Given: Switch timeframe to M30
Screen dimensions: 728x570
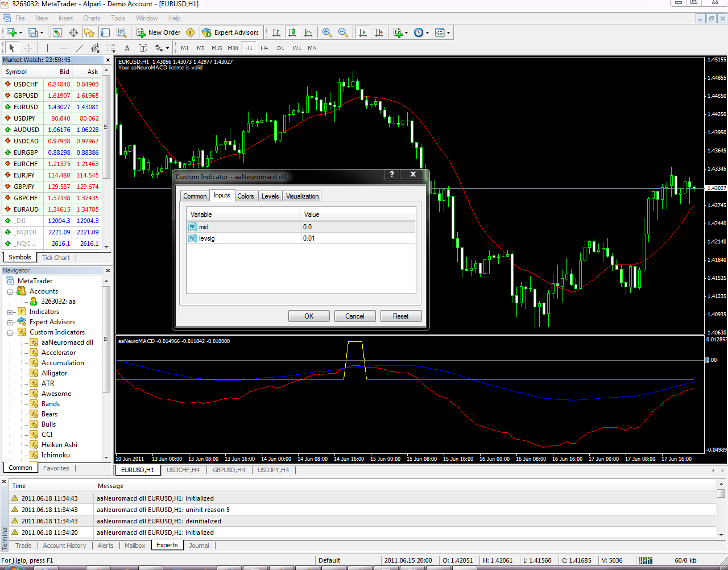Looking at the screenshot, I should click(x=233, y=48).
